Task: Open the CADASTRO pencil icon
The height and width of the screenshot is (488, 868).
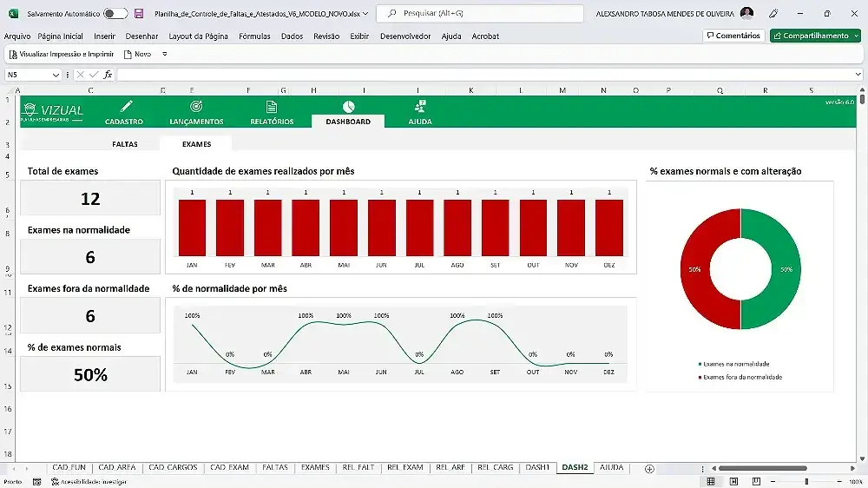Action: pos(126,106)
